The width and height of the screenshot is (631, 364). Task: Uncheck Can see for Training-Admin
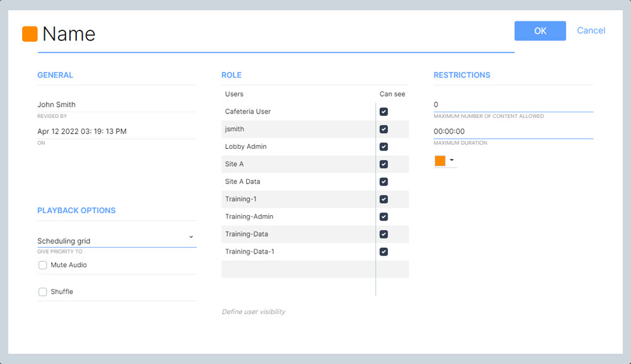[x=384, y=217]
